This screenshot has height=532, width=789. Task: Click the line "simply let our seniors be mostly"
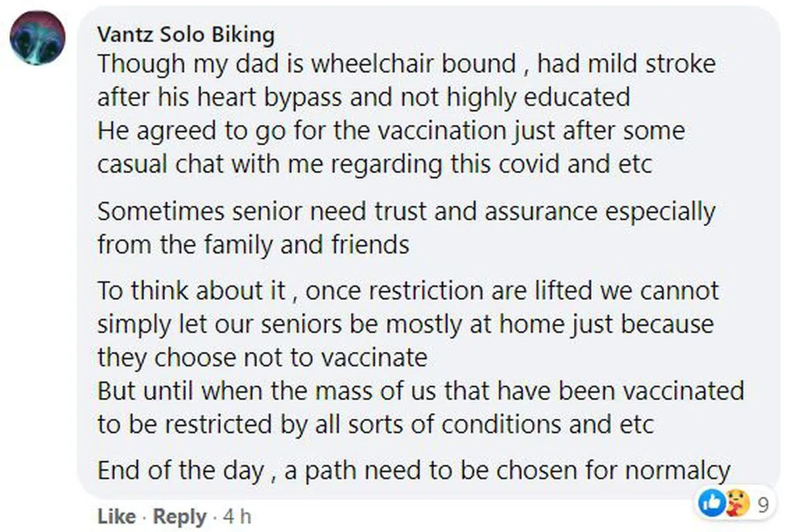pyautogui.click(x=405, y=324)
